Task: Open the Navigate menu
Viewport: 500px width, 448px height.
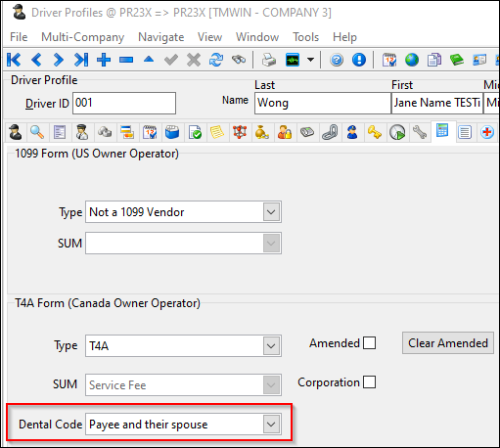Action: click(161, 37)
